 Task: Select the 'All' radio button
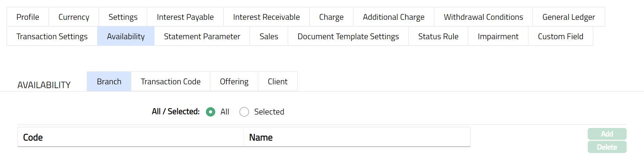[211, 112]
